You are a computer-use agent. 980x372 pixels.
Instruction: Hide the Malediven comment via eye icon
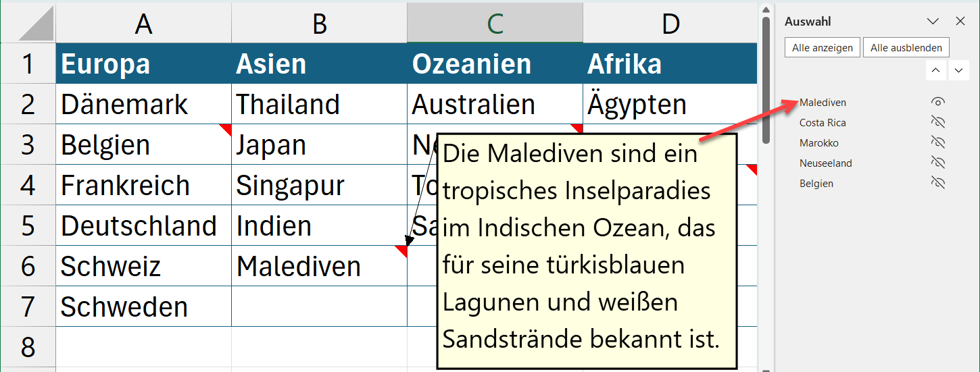[937, 103]
